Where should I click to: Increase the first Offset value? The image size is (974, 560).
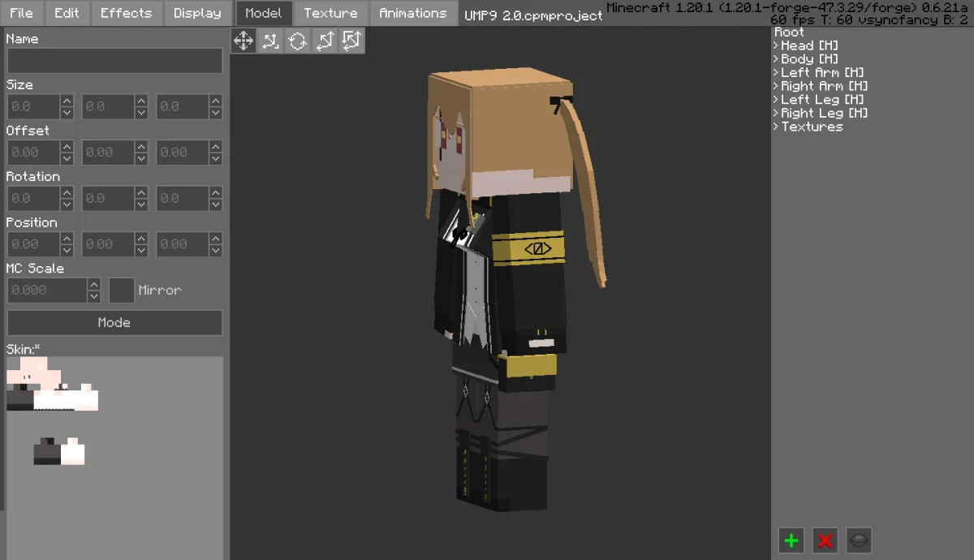coord(67,147)
